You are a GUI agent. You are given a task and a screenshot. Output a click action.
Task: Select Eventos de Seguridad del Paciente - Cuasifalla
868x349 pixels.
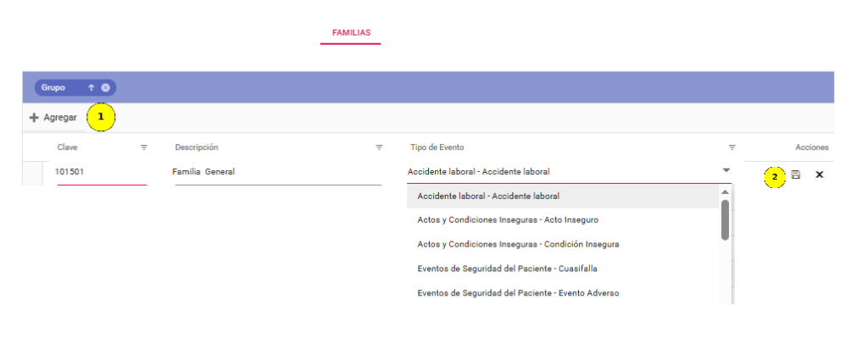pyautogui.click(x=563, y=269)
